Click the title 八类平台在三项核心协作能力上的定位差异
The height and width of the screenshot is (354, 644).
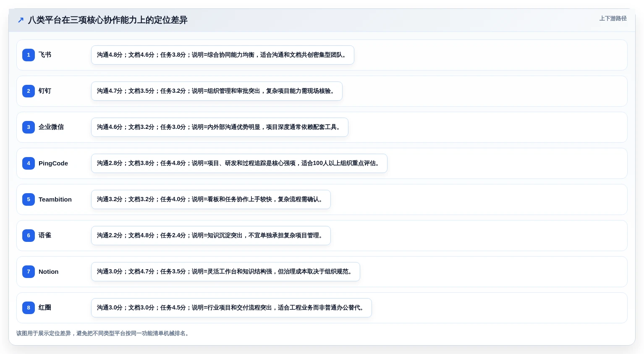pos(107,20)
